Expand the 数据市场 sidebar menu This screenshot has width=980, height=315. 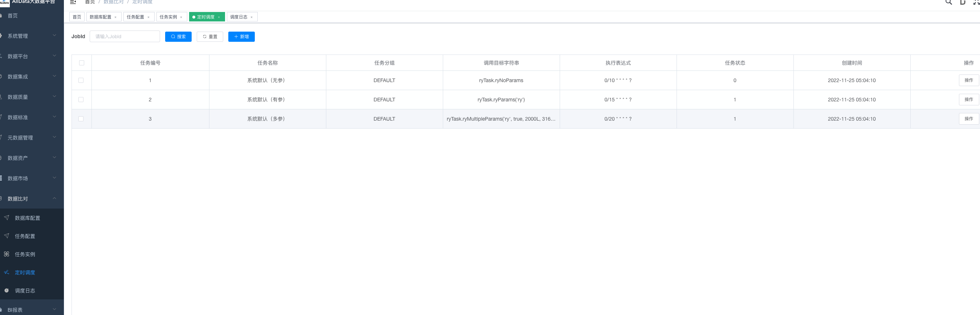click(x=32, y=178)
